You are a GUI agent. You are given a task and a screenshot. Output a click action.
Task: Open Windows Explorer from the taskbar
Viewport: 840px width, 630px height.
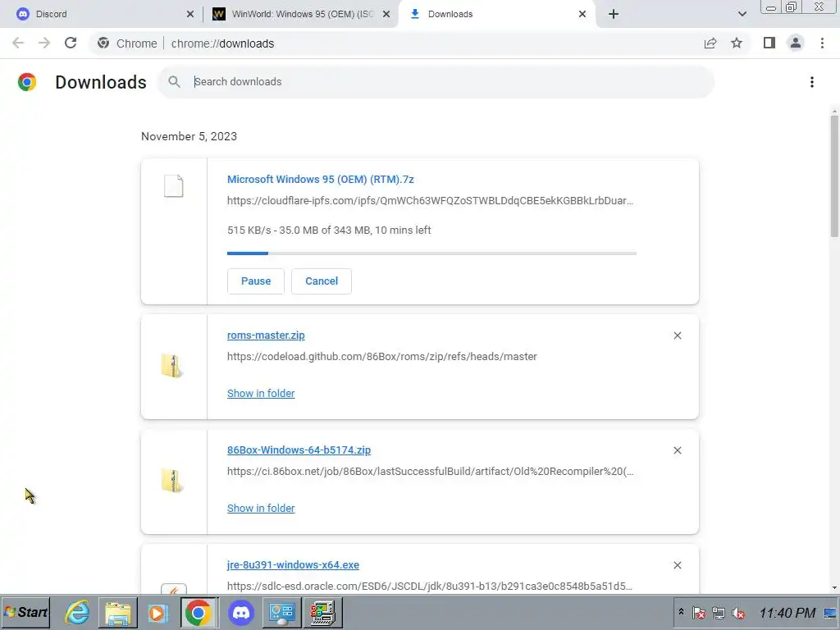118,612
